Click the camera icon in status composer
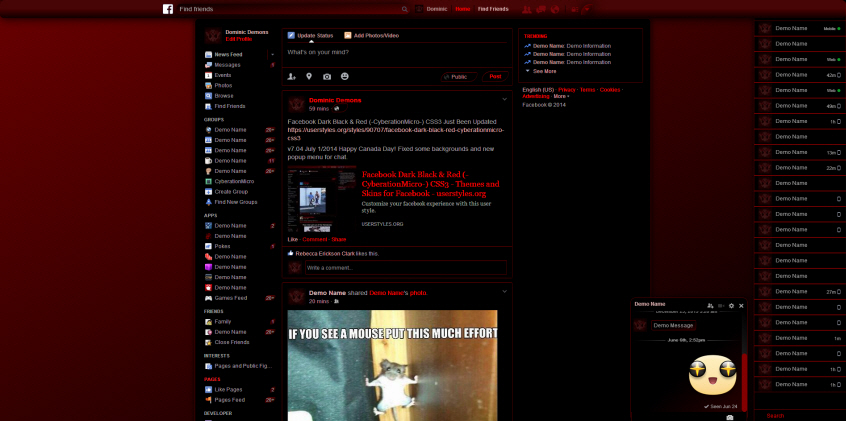This screenshot has height=421, width=846. (x=327, y=77)
